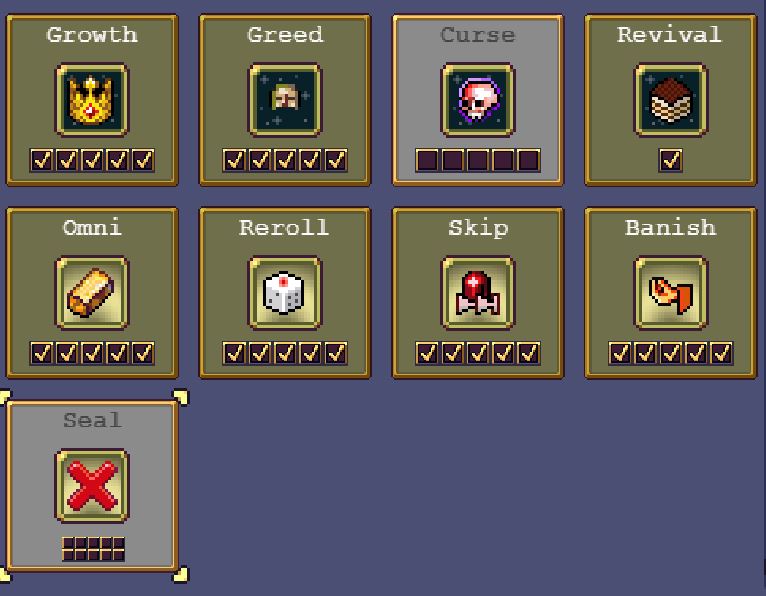This screenshot has width=766, height=596.
Task: Click the Skip title text
Action: (478, 228)
